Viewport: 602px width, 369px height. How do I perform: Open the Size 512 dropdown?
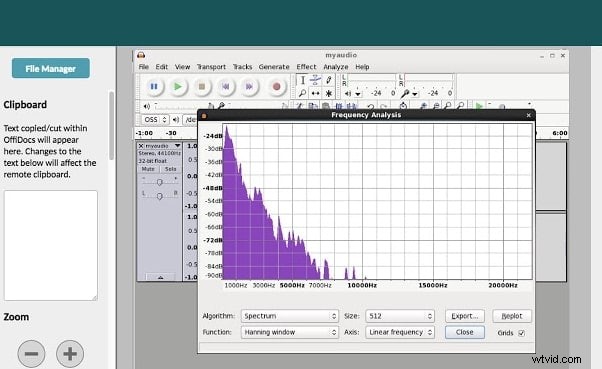click(x=400, y=316)
